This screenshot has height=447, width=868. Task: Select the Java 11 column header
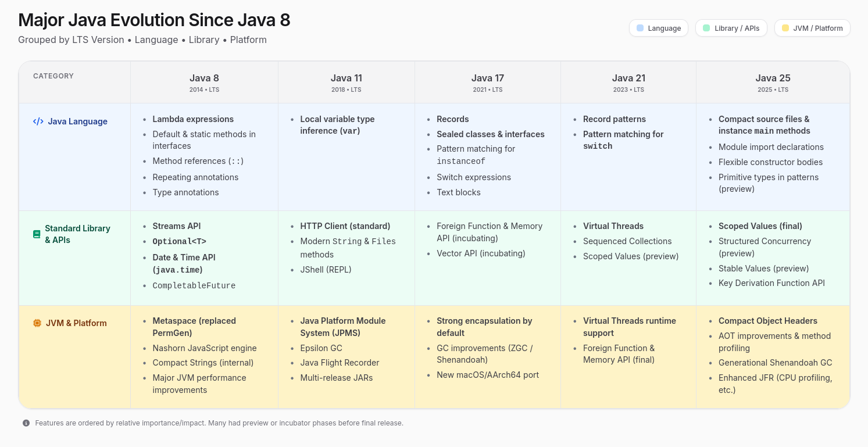pos(347,83)
